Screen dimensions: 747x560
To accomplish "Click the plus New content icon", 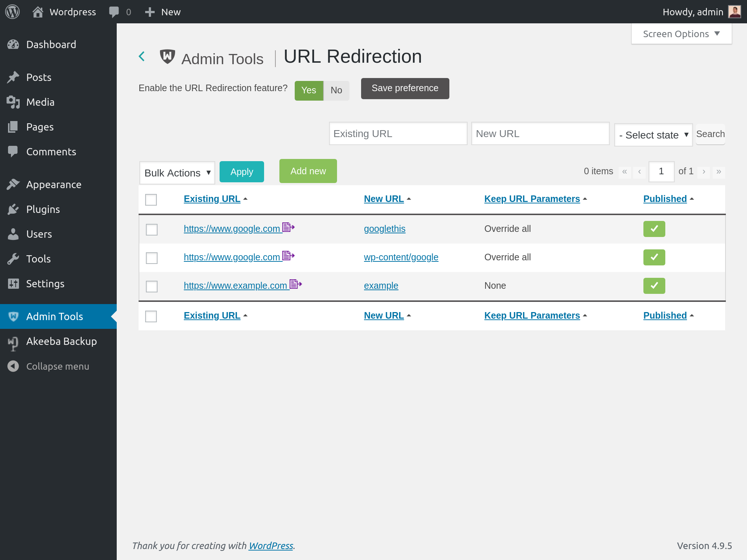I will pyautogui.click(x=150, y=12).
